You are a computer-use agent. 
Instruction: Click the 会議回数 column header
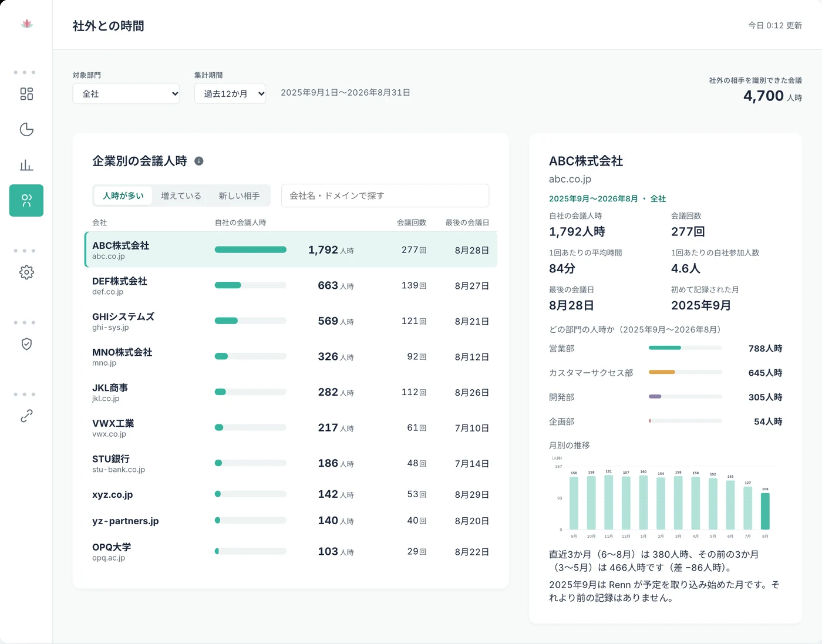(x=412, y=222)
